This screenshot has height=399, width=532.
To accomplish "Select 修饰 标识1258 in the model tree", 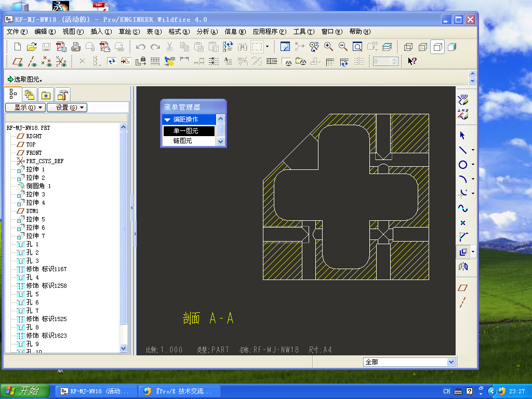I will (x=46, y=286).
